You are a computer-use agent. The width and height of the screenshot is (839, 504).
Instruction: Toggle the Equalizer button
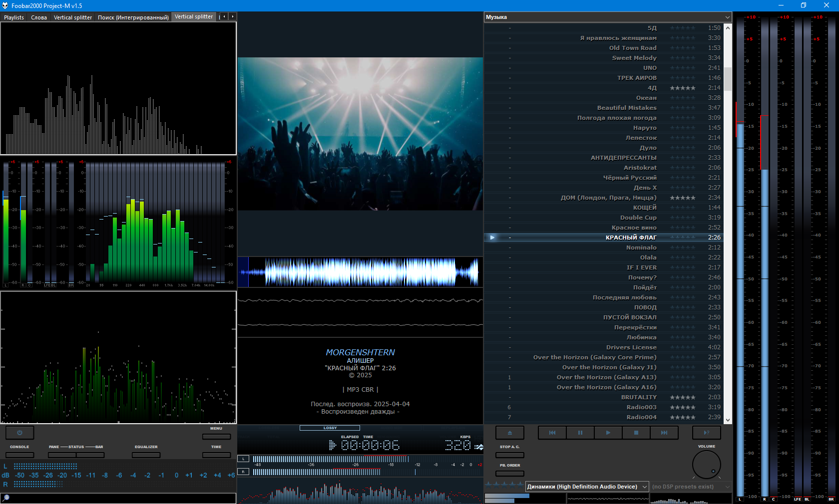pos(146,455)
